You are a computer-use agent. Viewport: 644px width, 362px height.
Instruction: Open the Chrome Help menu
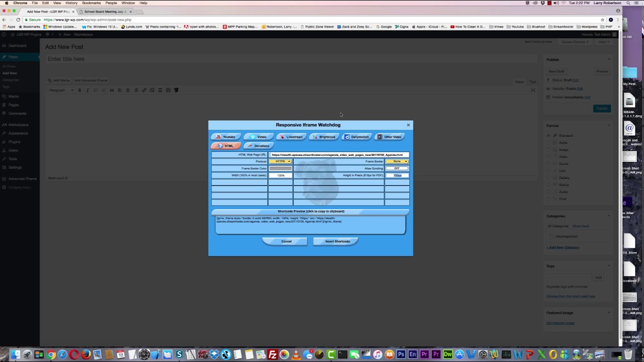coord(143,3)
